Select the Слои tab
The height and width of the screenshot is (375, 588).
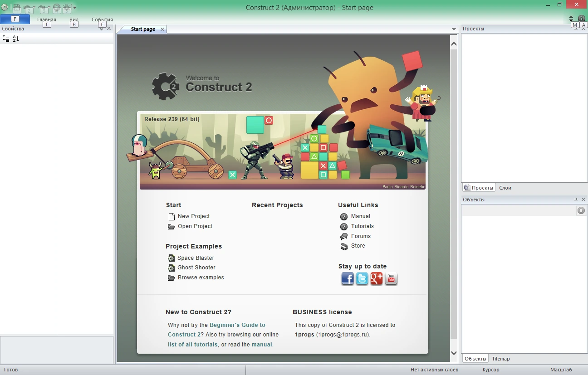[505, 188]
